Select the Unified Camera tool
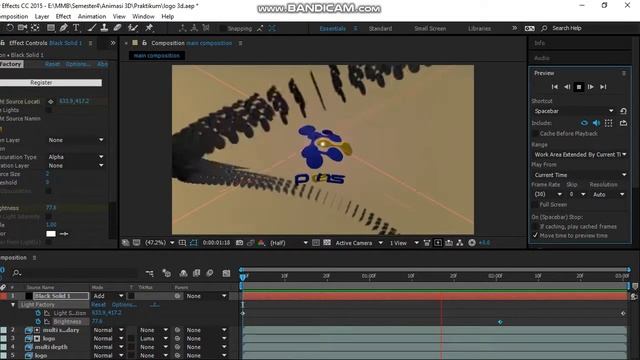The height and width of the screenshot is (360, 640). 22,28
